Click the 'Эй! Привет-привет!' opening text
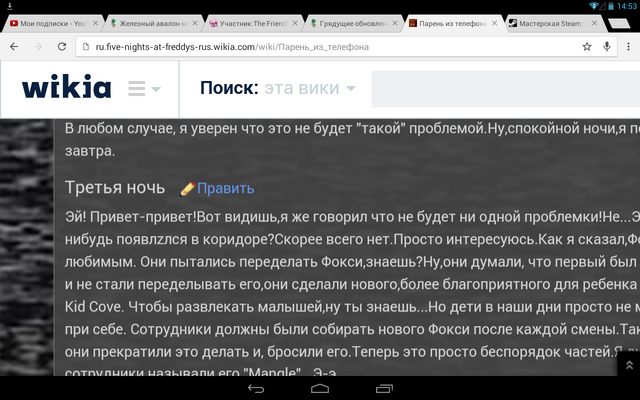Viewport: 640px width, 400px height. [x=131, y=217]
